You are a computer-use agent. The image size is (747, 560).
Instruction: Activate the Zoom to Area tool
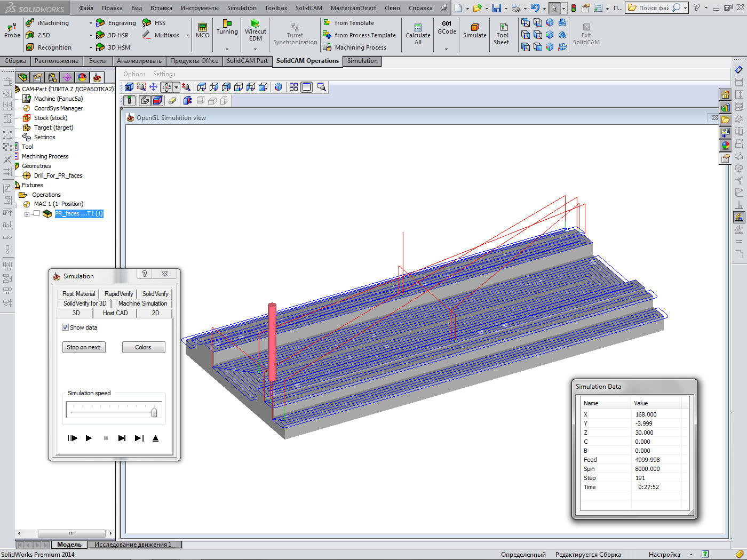[x=141, y=87]
